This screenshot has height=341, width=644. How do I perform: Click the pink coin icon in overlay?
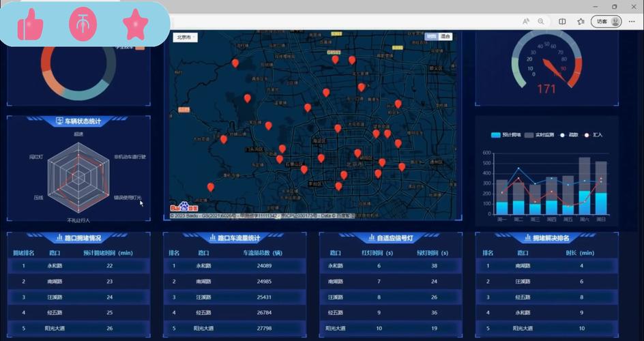[83, 25]
